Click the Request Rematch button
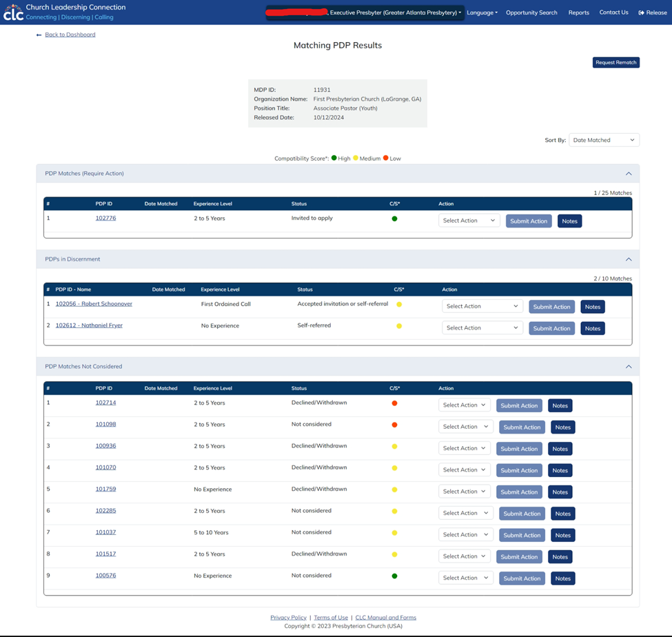 pyautogui.click(x=615, y=63)
